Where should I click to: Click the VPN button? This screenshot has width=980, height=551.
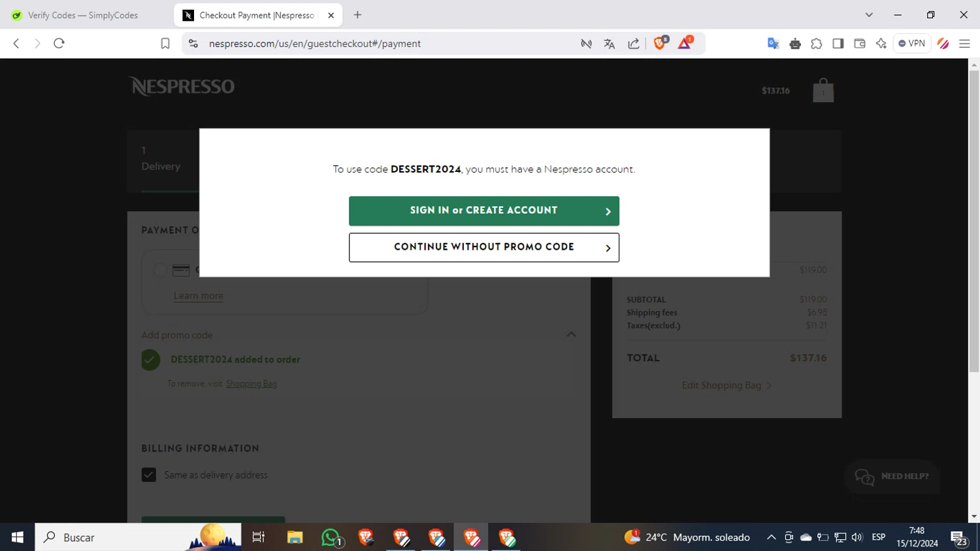click(x=912, y=44)
